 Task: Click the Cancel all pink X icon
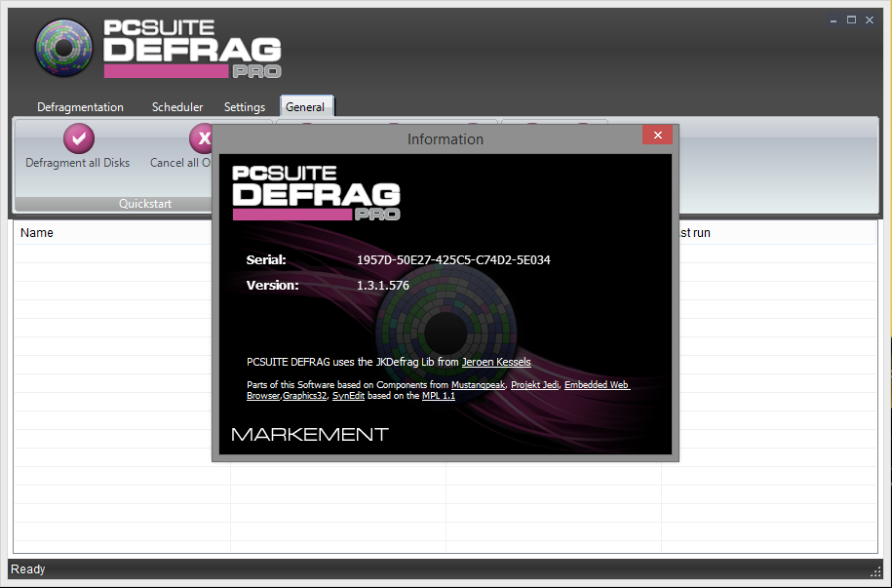200,138
